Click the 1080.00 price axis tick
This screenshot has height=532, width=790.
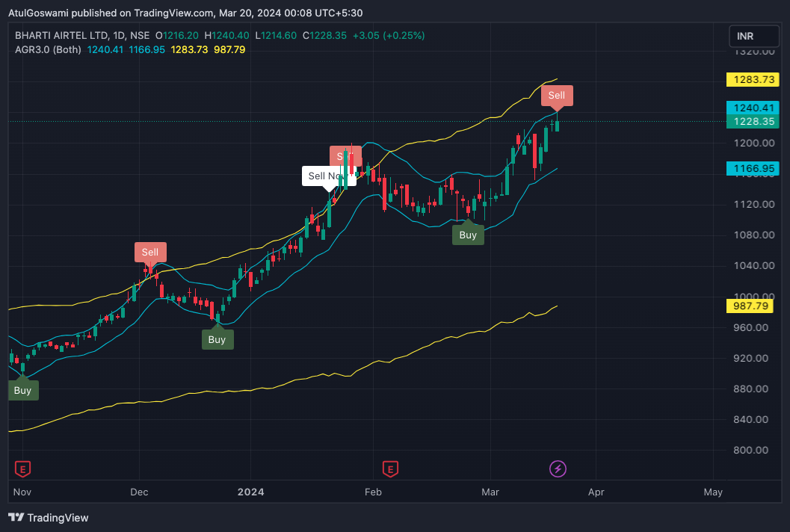click(753, 235)
